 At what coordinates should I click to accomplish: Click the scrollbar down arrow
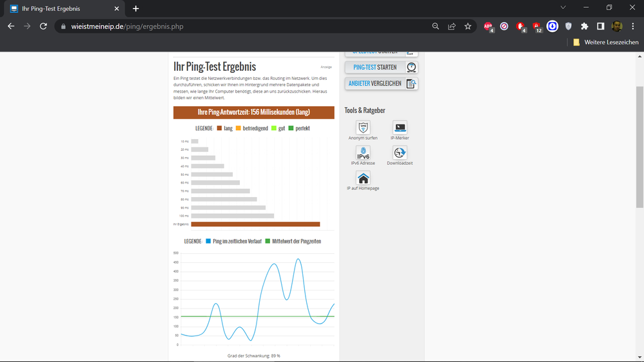(x=640, y=357)
